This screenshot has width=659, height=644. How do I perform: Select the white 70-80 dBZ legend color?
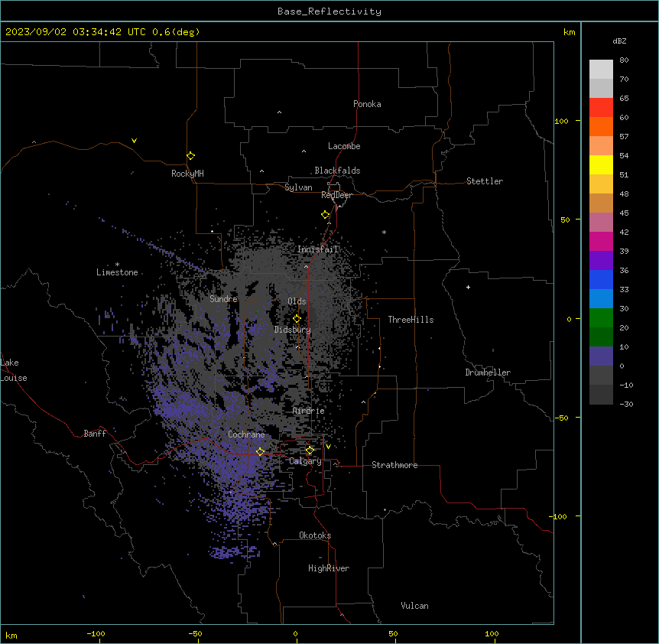tap(601, 70)
